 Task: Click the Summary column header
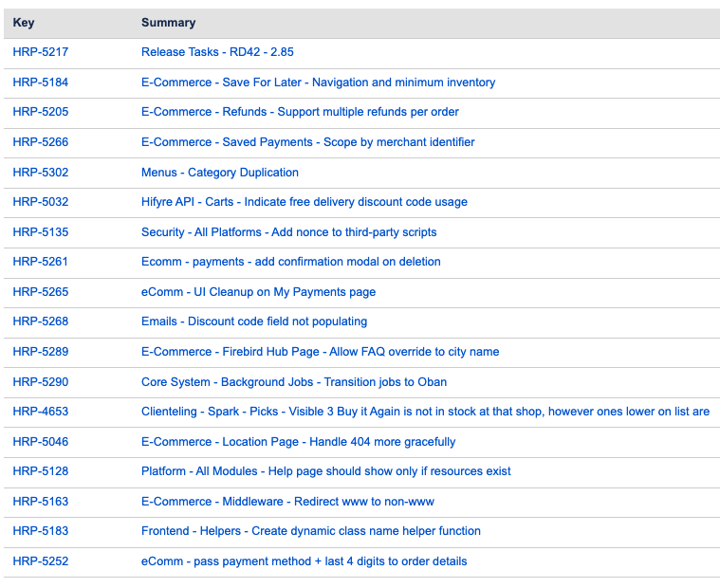[169, 23]
